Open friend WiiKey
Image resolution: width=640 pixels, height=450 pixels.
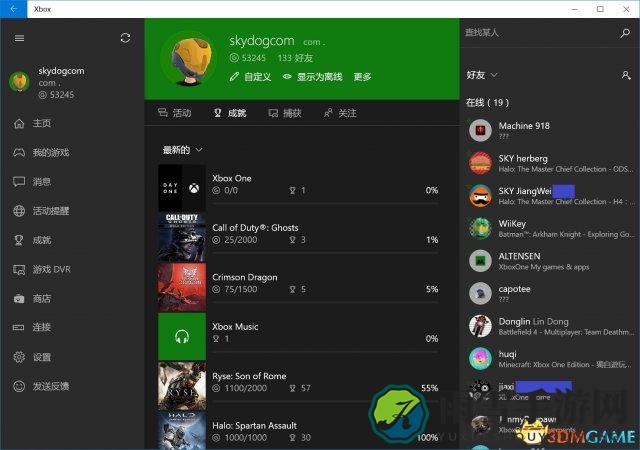point(550,229)
